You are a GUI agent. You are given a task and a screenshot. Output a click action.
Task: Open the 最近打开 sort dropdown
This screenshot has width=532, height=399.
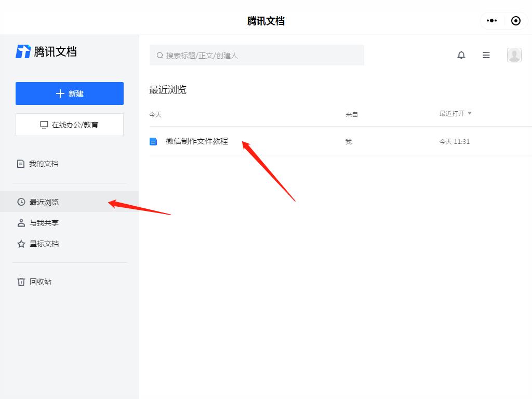pyautogui.click(x=455, y=113)
